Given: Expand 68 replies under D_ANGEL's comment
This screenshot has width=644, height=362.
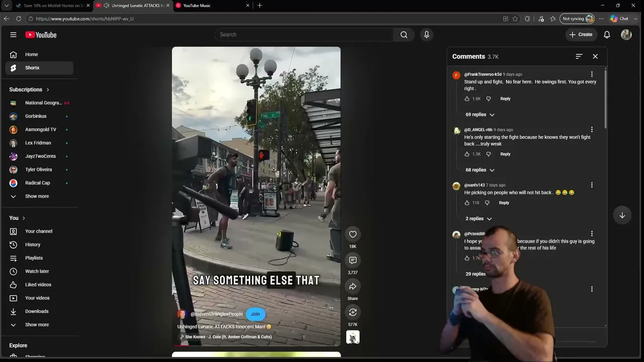Looking at the screenshot, I should coord(480,170).
